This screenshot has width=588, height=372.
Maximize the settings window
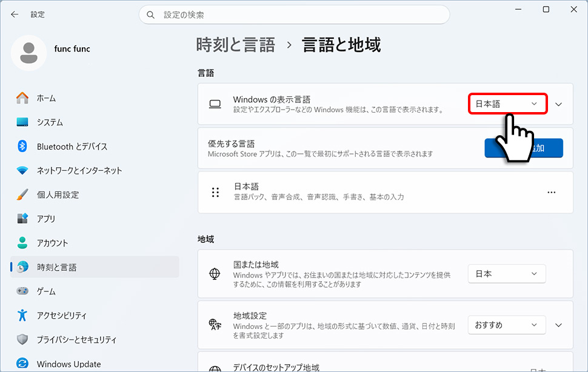(x=546, y=9)
